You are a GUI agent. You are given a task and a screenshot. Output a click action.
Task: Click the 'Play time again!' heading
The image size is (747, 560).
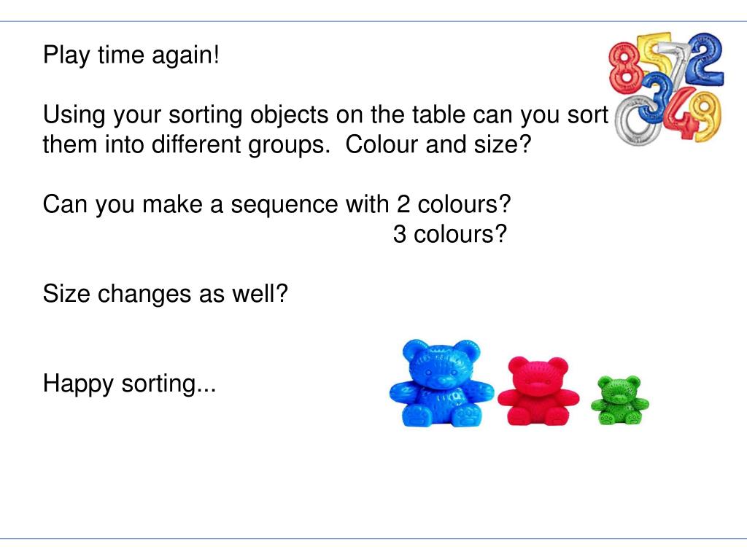[x=131, y=55]
